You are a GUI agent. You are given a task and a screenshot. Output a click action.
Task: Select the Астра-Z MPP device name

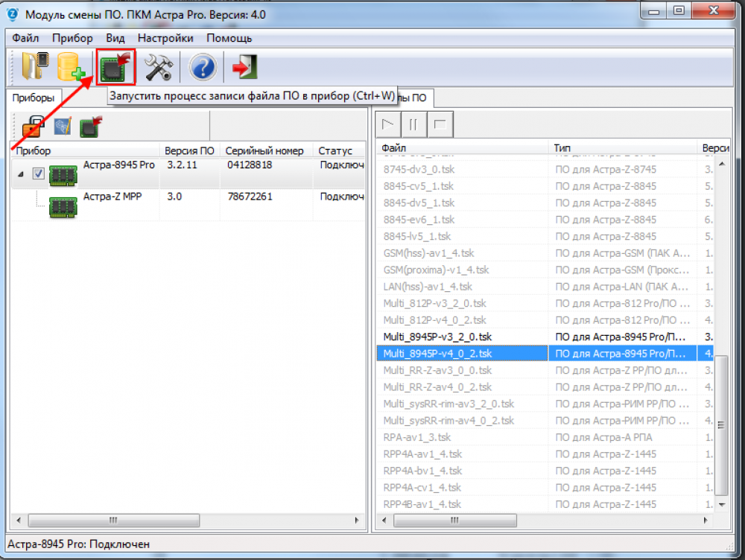pyautogui.click(x=112, y=196)
